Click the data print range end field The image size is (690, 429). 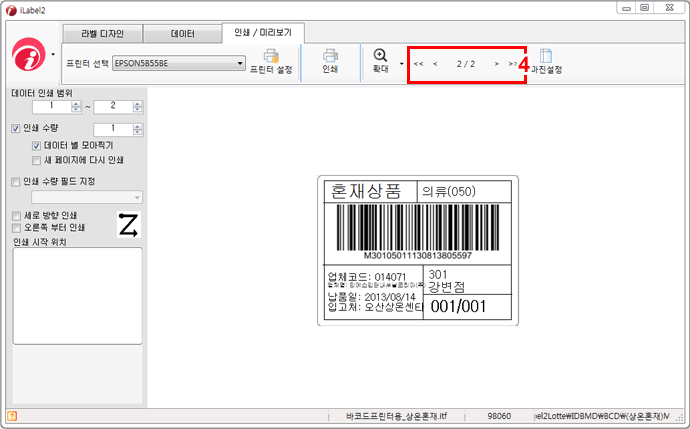tap(113, 106)
